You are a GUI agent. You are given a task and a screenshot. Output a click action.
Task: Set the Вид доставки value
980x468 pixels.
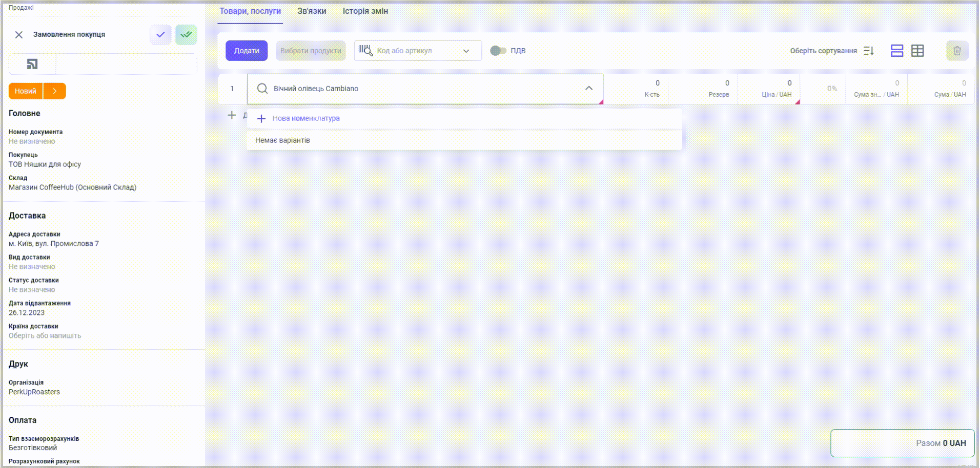32,267
